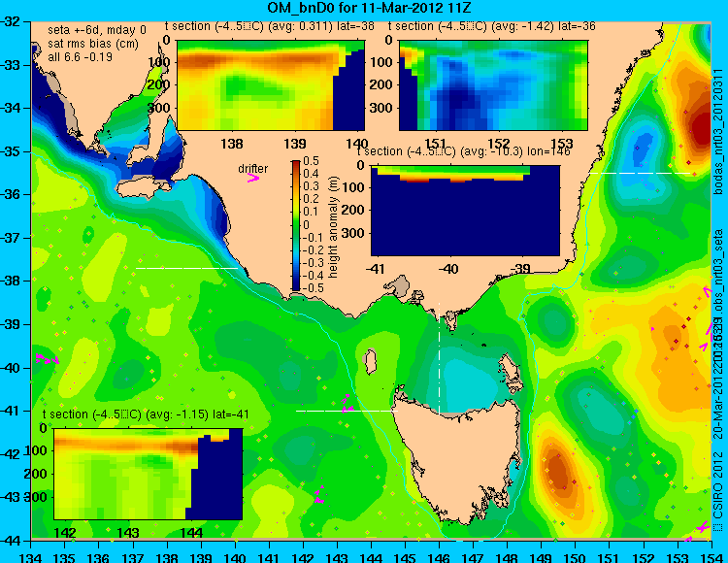Viewport: 728px width, 563px height.
Task: Click the lon=146 section title text
Action: 463,151
